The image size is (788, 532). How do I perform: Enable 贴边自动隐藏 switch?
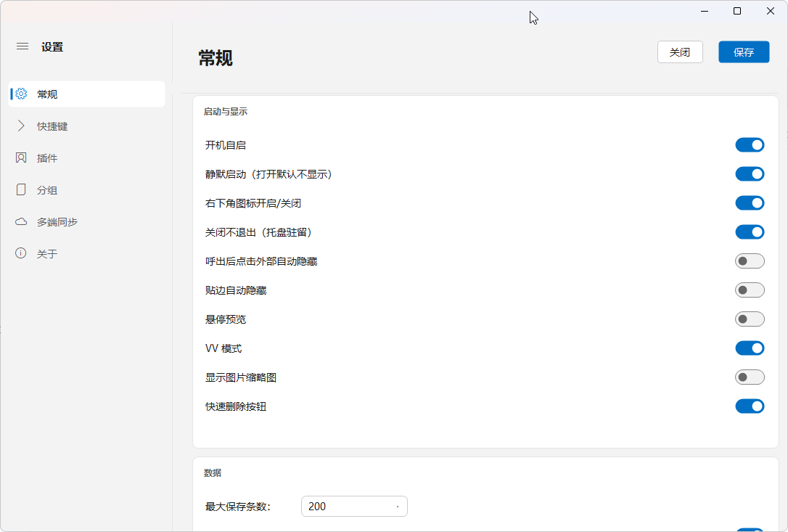tap(750, 290)
